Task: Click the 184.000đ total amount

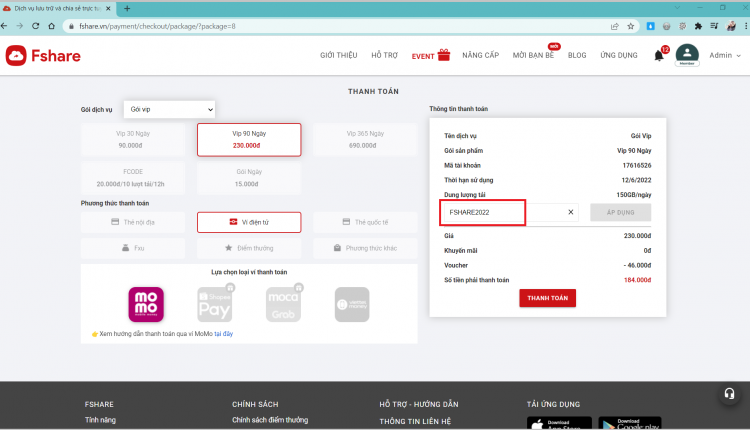Action: (637, 280)
